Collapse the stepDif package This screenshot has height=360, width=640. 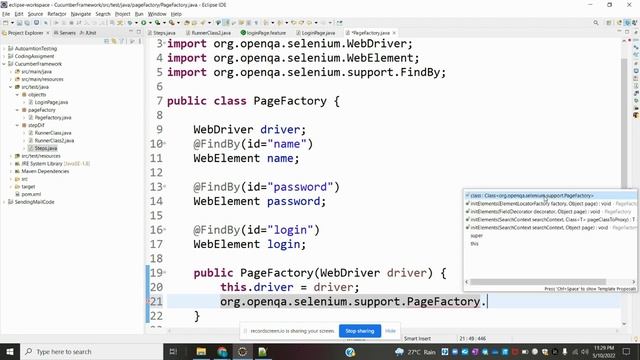pyautogui.click(x=17, y=125)
